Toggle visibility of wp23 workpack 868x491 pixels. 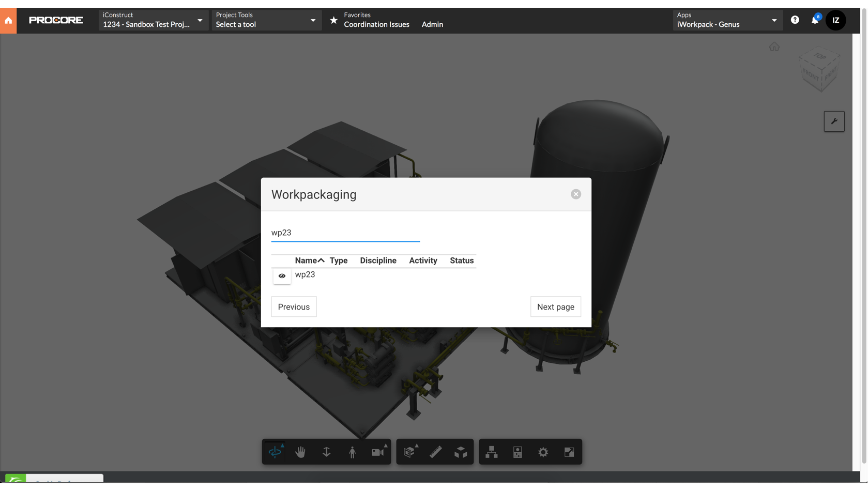(282, 275)
